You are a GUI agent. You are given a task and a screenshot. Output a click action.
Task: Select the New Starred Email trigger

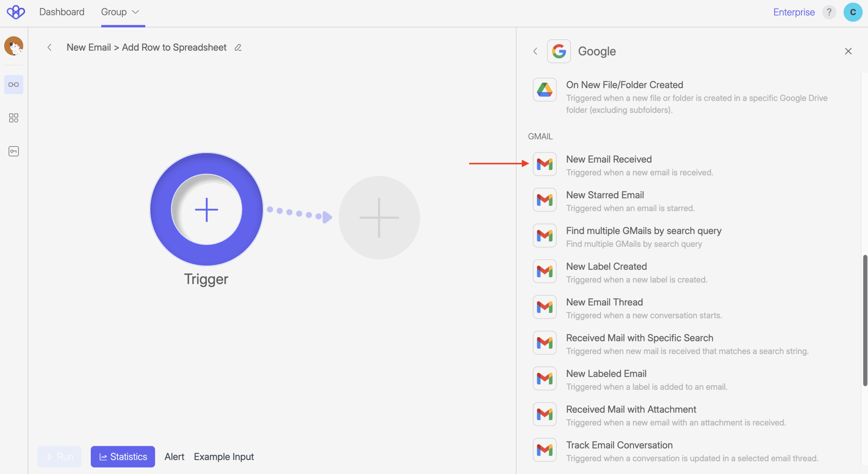tap(605, 195)
